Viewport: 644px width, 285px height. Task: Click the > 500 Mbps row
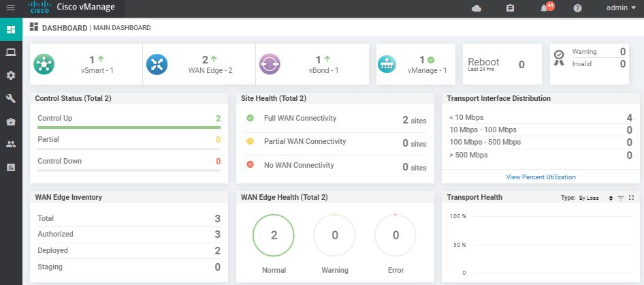pos(541,155)
